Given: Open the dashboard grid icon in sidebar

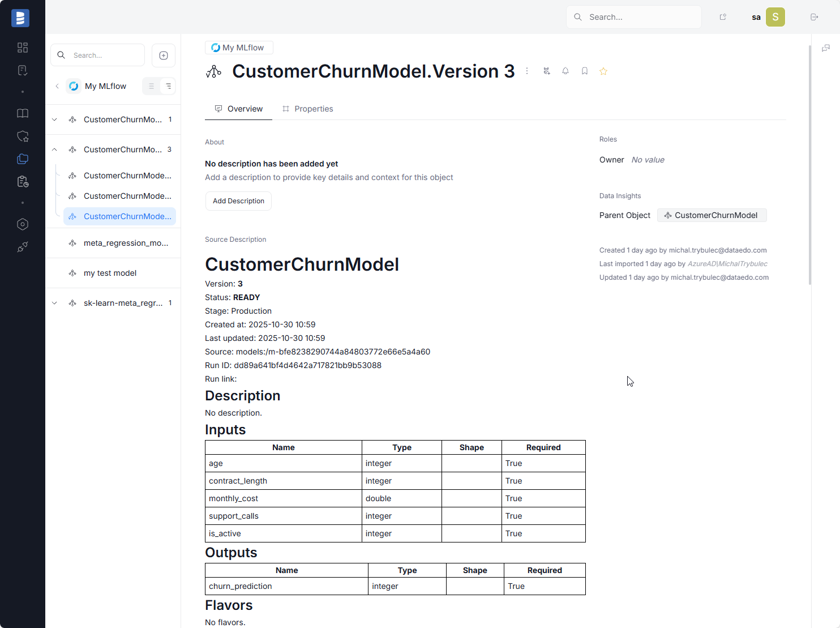Looking at the screenshot, I should point(23,48).
